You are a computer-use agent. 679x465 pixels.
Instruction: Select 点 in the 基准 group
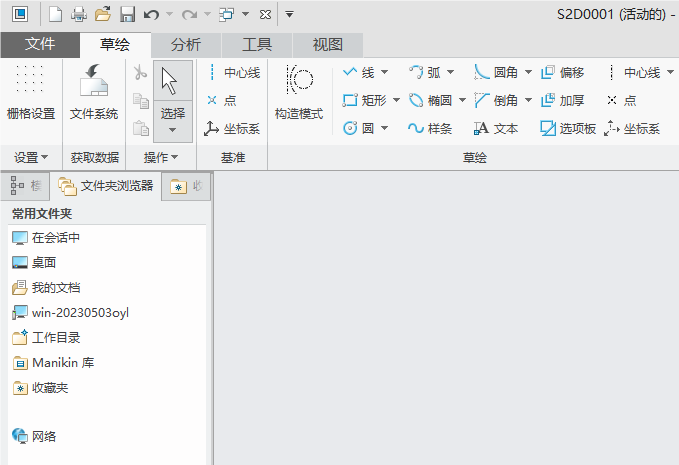pos(222,100)
